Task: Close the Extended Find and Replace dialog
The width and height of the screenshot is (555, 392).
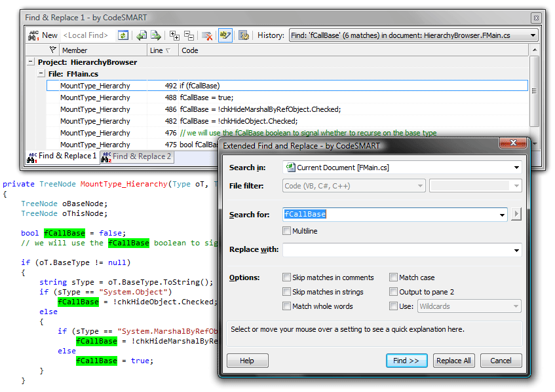Action: (x=513, y=143)
